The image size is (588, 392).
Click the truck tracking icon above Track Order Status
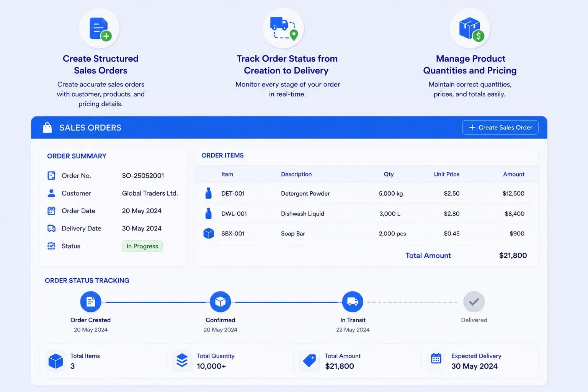pos(284,28)
